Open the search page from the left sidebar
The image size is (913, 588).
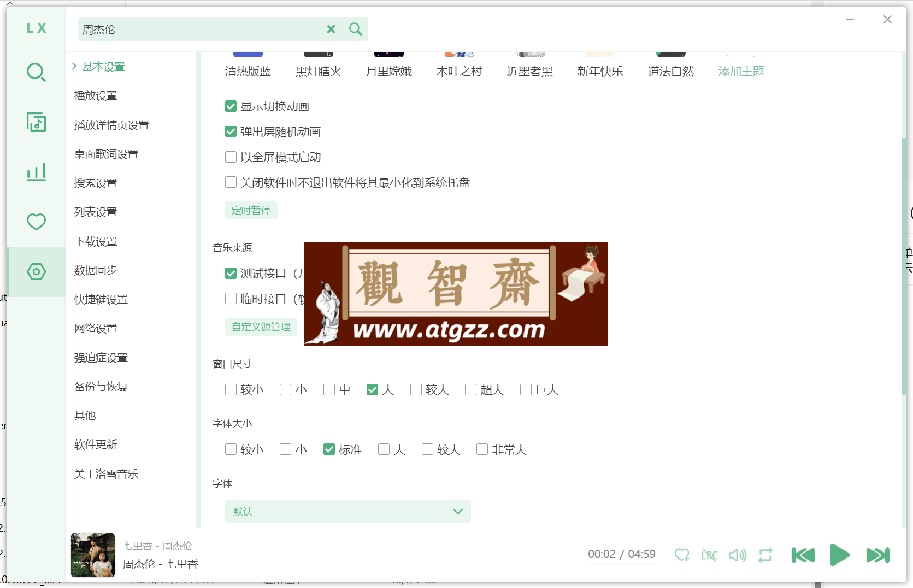pyautogui.click(x=36, y=72)
